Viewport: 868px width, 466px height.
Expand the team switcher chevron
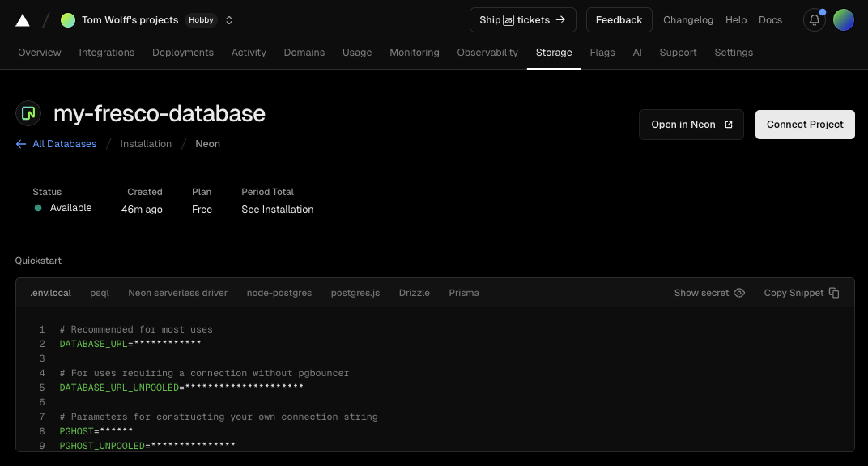coord(229,20)
